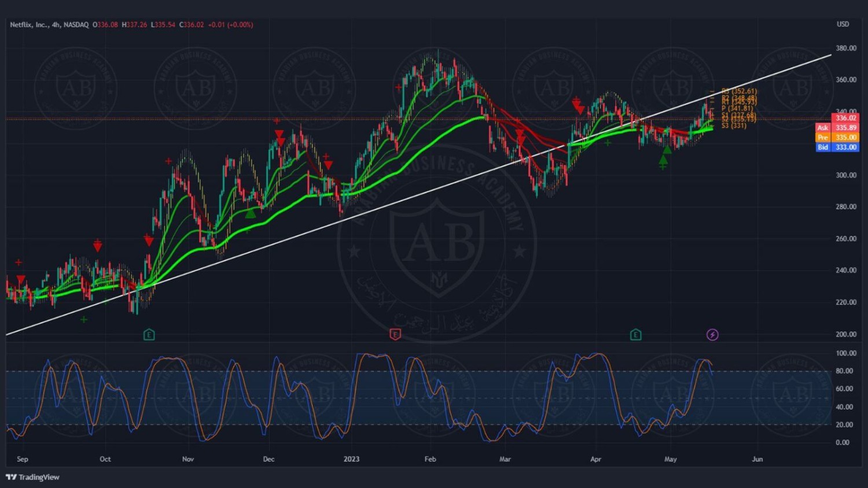Click the Nov label on time axis
Screen dimensions: 868x488
(x=188, y=459)
